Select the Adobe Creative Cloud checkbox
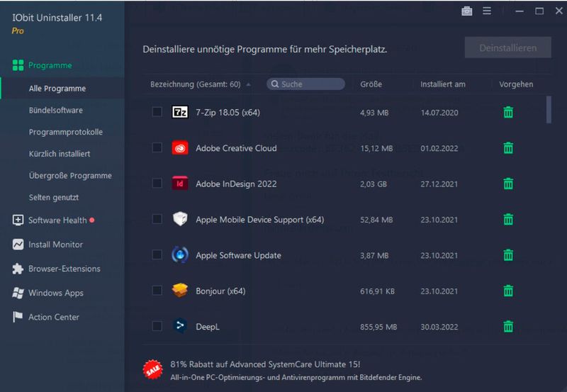567x392 pixels. [x=157, y=147]
